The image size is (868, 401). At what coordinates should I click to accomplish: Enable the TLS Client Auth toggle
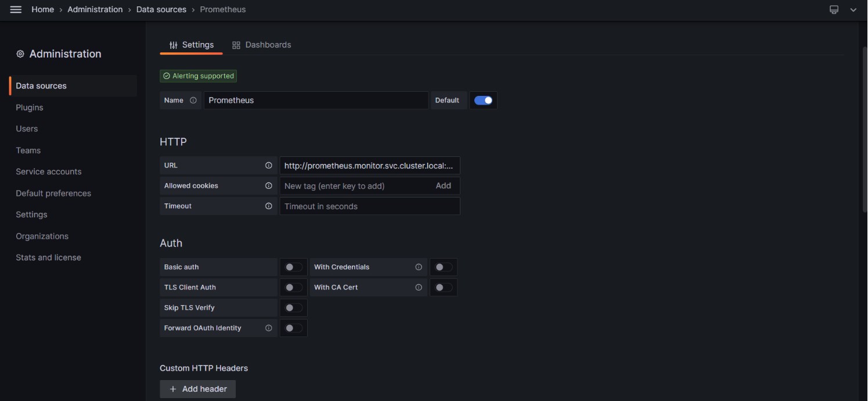[294, 287]
